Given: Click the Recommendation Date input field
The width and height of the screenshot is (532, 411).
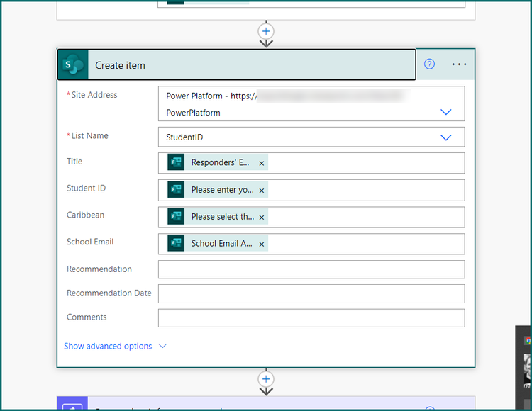Looking at the screenshot, I should pos(311,293).
